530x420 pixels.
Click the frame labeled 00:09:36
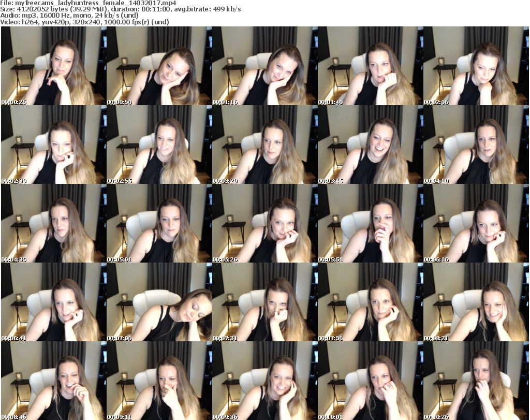coord(264,381)
